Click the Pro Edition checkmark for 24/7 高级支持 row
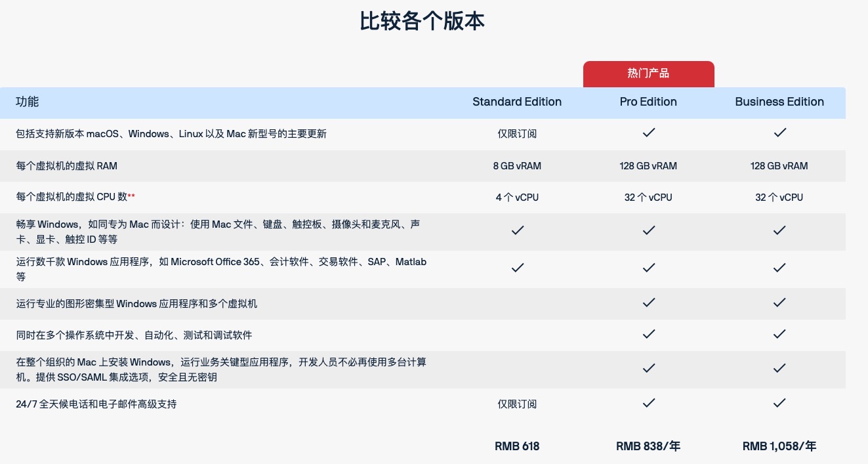Image resolution: width=868 pixels, height=464 pixels. tap(648, 403)
